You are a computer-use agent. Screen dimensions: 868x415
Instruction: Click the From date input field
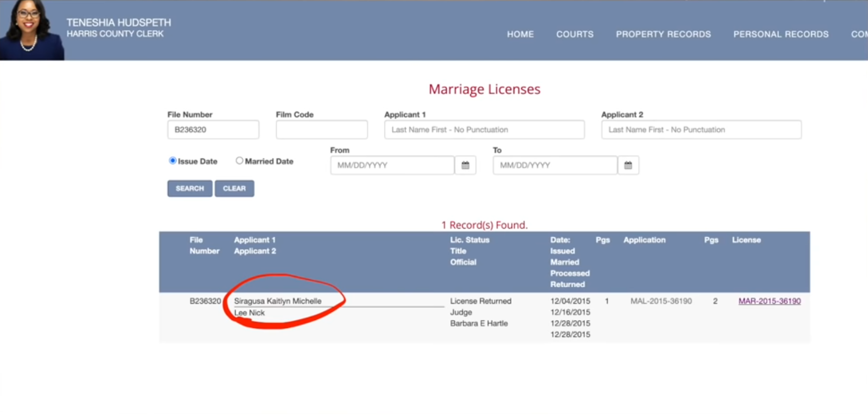coord(392,165)
